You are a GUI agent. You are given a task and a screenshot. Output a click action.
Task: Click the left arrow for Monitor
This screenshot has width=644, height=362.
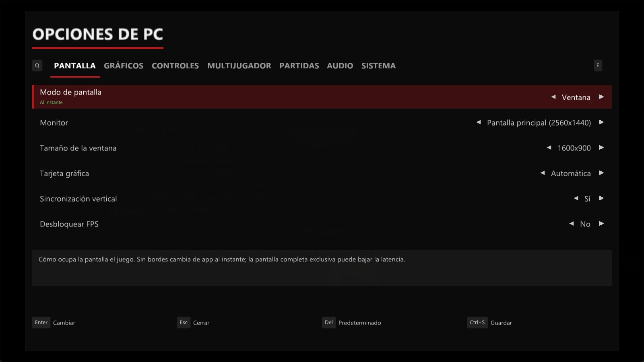click(x=479, y=122)
